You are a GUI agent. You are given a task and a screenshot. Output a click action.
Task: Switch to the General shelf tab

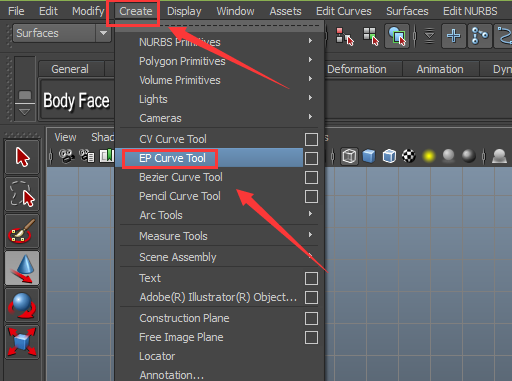70,69
